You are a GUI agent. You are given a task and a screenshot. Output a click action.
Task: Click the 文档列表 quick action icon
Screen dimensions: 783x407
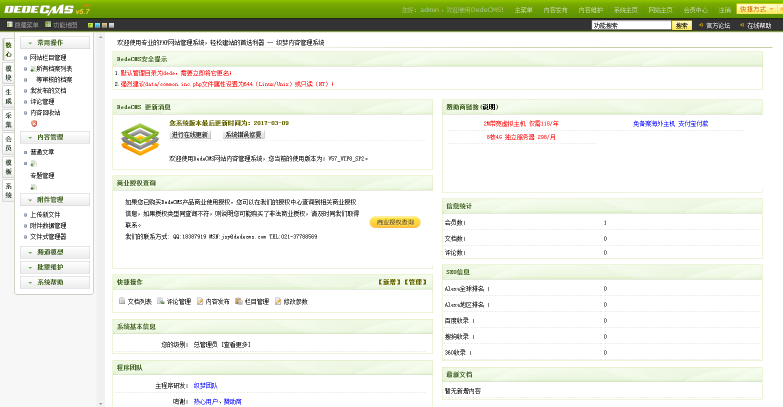[x=122, y=301]
